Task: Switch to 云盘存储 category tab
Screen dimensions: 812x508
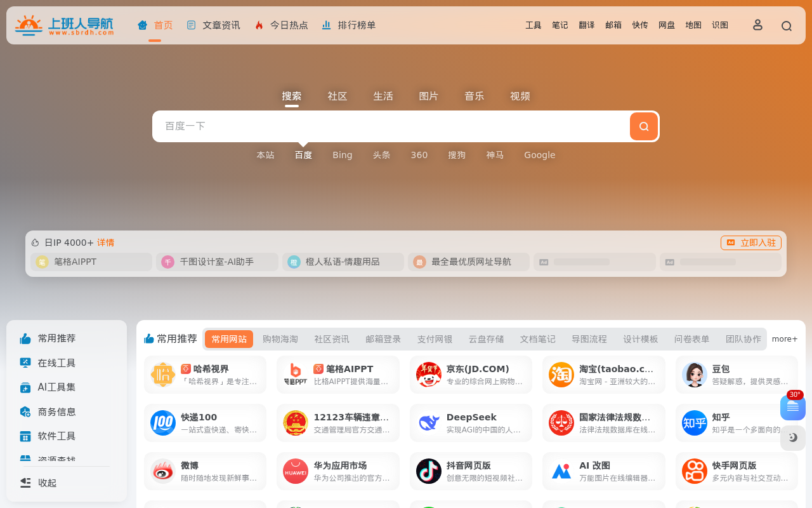Action: point(487,339)
